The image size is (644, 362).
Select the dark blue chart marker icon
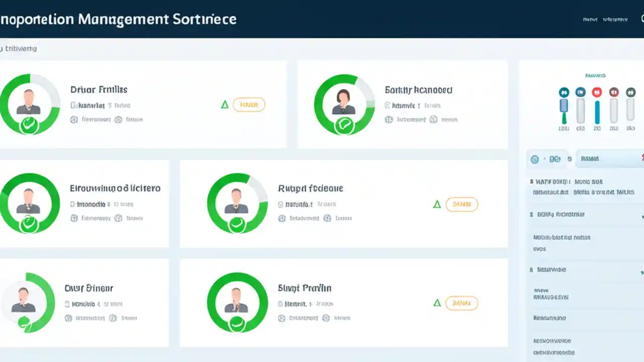tap(580, 92)
